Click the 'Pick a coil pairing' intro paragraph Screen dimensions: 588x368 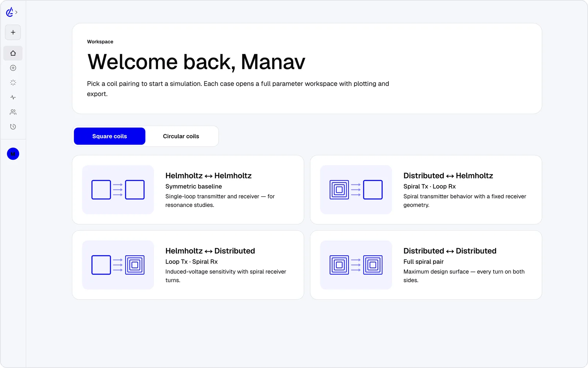click(238, 89)
